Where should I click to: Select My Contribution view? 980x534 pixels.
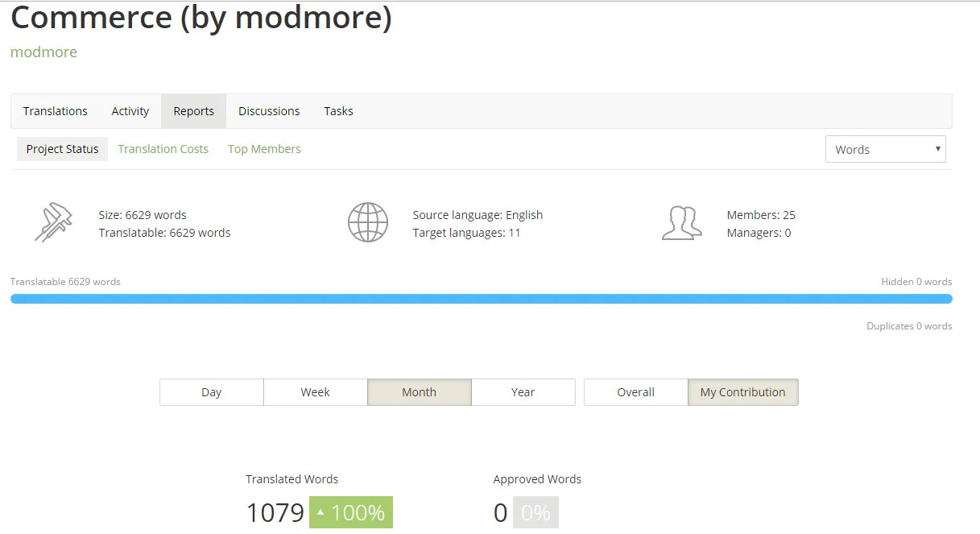(x=743, y=392)
